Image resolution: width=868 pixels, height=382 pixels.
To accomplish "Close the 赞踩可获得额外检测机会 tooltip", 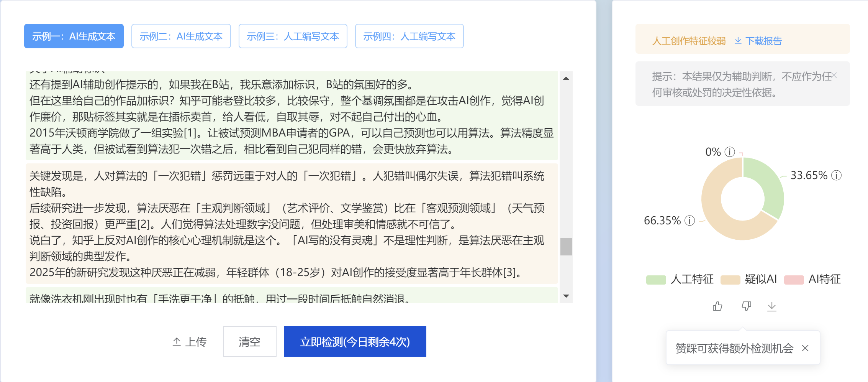I will point(805,348).
